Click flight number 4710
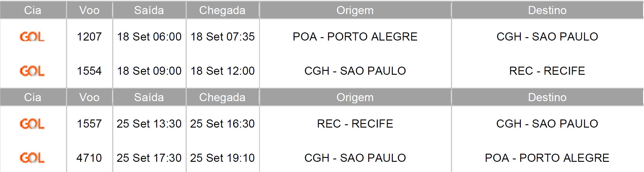The height and width of the screenshot is (172, 644). click(89, 158)
